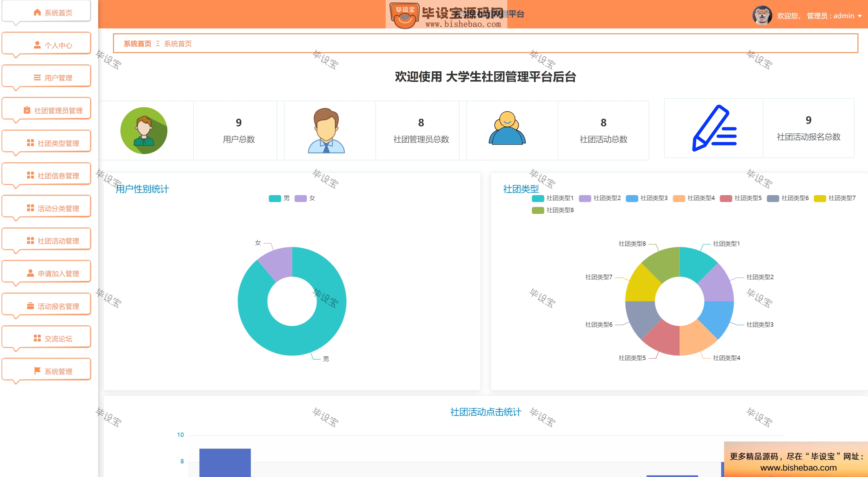Toggle 社团类型5 legend item
This screenshot has width=868, height=477.
(740, 198)
